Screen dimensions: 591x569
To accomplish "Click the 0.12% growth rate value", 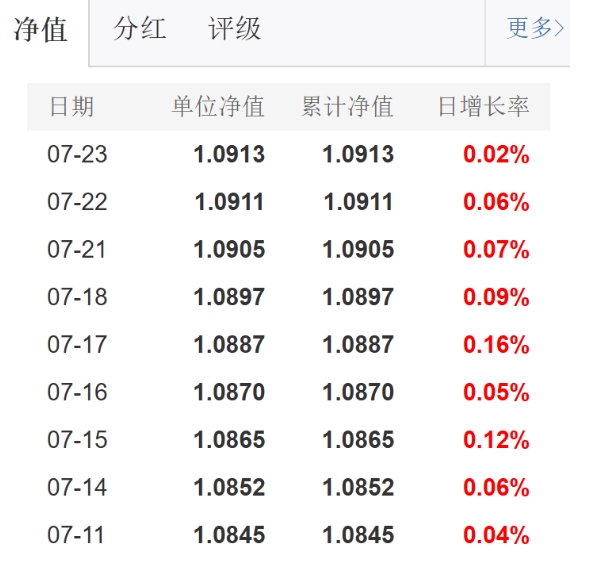I will point(496,440).
